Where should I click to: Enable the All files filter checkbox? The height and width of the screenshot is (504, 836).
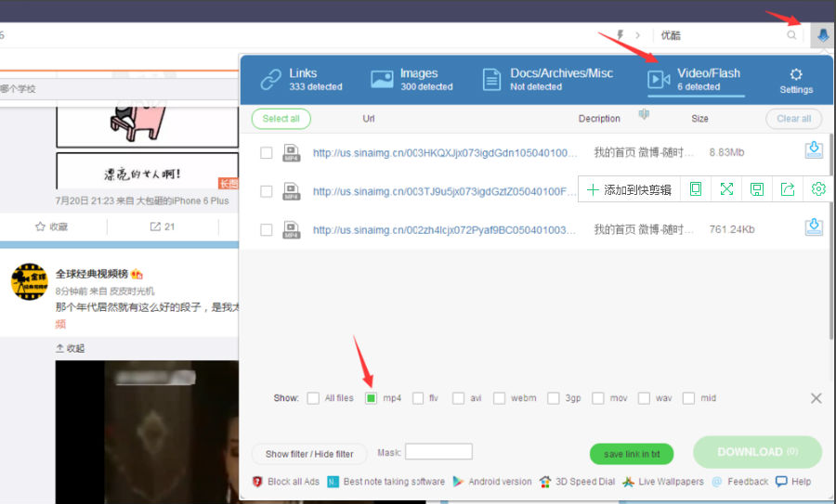coord(313,398)
